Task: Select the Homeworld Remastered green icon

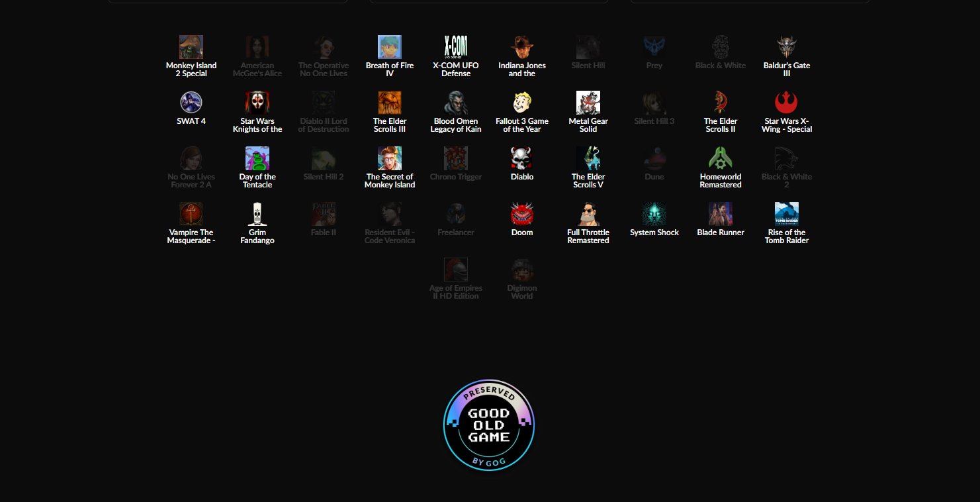Action: (x=721, y=159)
